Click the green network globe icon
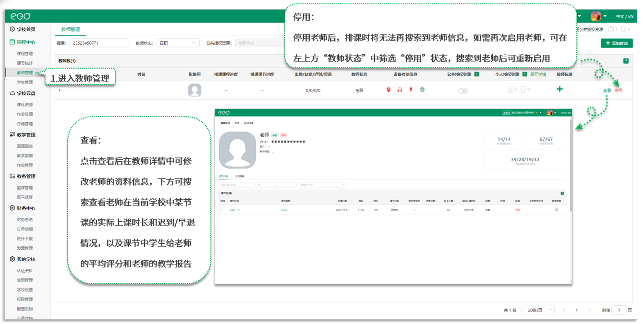Viewport: 644px width, 324px height. (422, 90)
